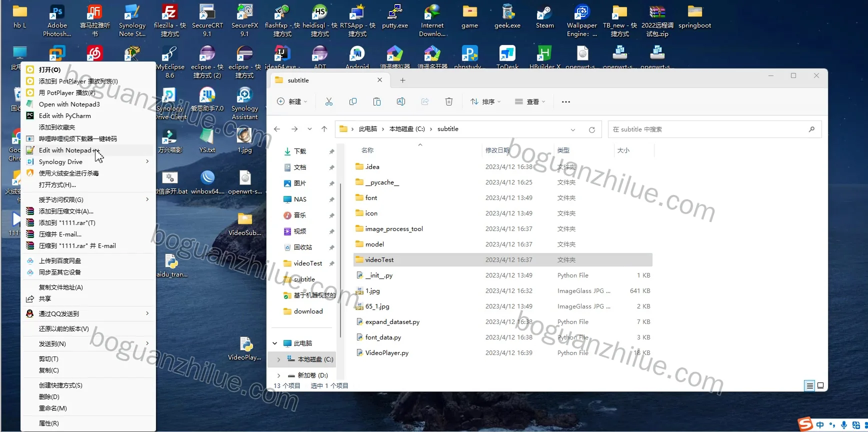868x432 pixels.
Task: Open Synology Drive submenu in context menu
Action: 88,162
